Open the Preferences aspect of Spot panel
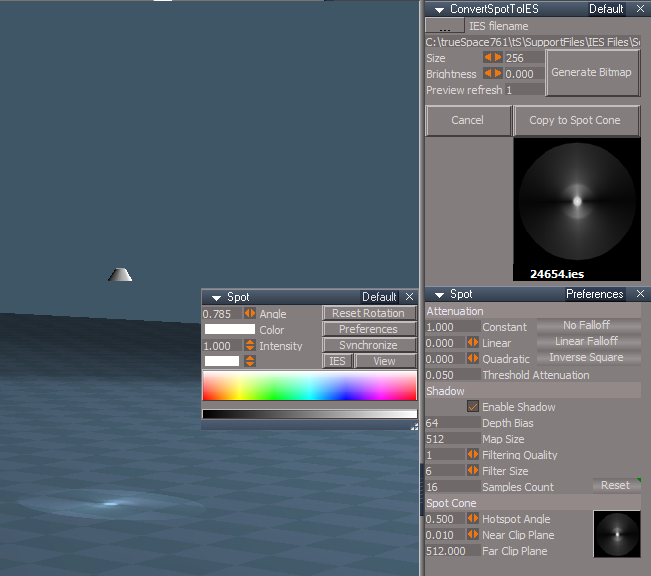Image resolution: width=651 pixels, height=576 pixels. point(595,294)
